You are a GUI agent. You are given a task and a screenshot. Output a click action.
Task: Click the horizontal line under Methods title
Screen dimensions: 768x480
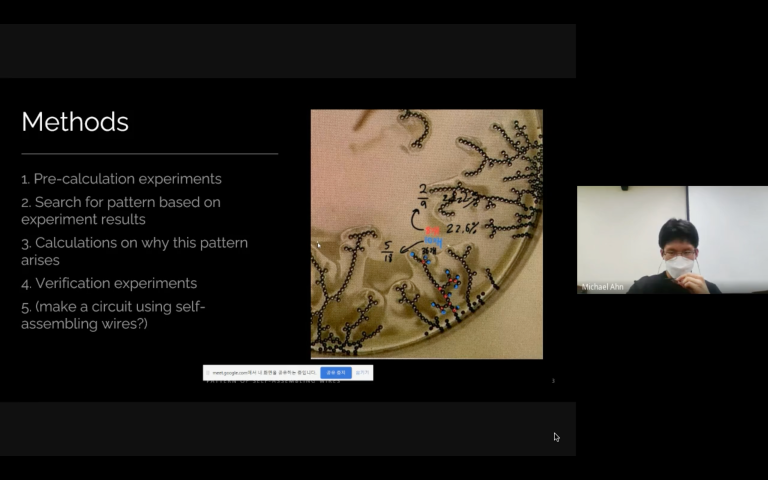pyautogui.click(x=149, y=154)
